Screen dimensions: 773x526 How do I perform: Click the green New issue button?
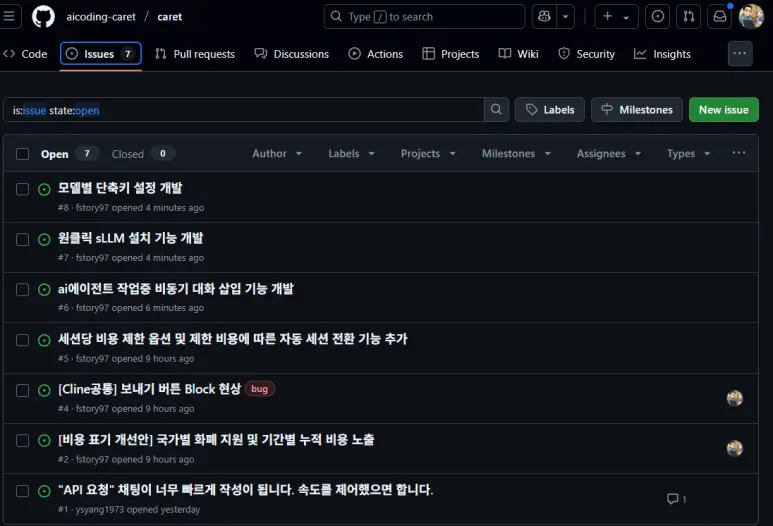[723, 110]
